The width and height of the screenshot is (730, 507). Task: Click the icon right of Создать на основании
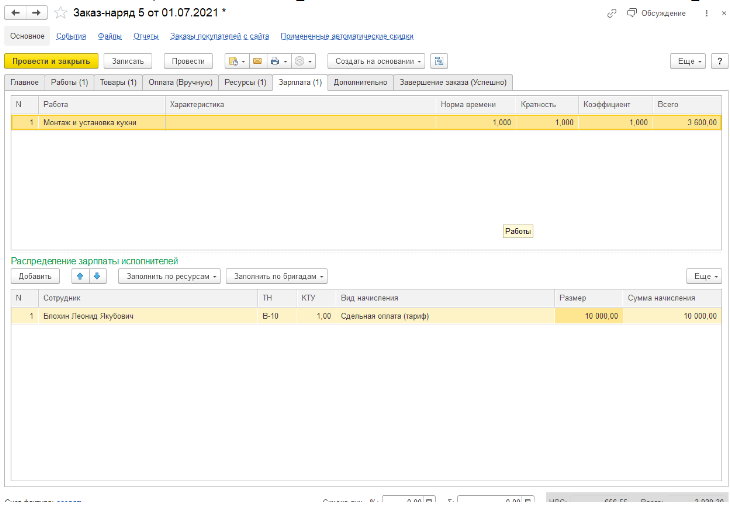click(x=440, y=61)
